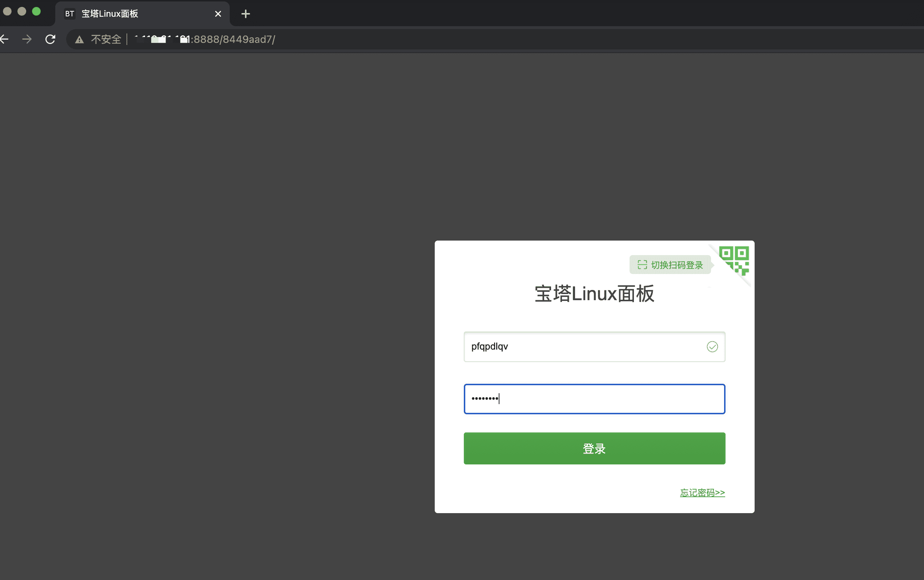Click the browser forward arrow

27,39
